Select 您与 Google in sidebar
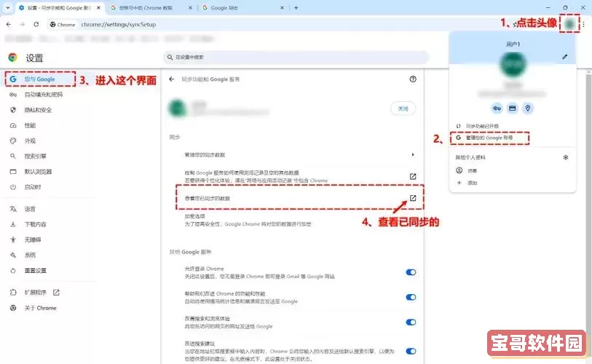The image size is (592, 364). pyautogui.click(x=40, y=79)
